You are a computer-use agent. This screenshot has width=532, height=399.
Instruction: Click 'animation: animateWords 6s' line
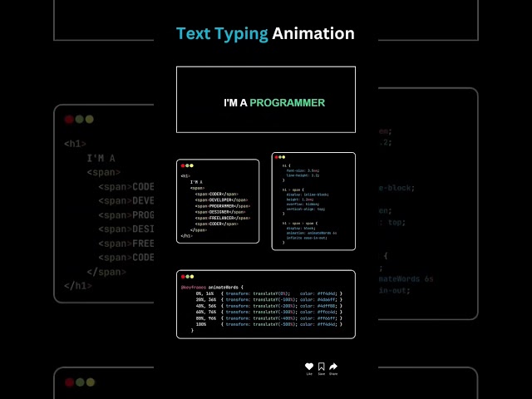tap(312, 233)
